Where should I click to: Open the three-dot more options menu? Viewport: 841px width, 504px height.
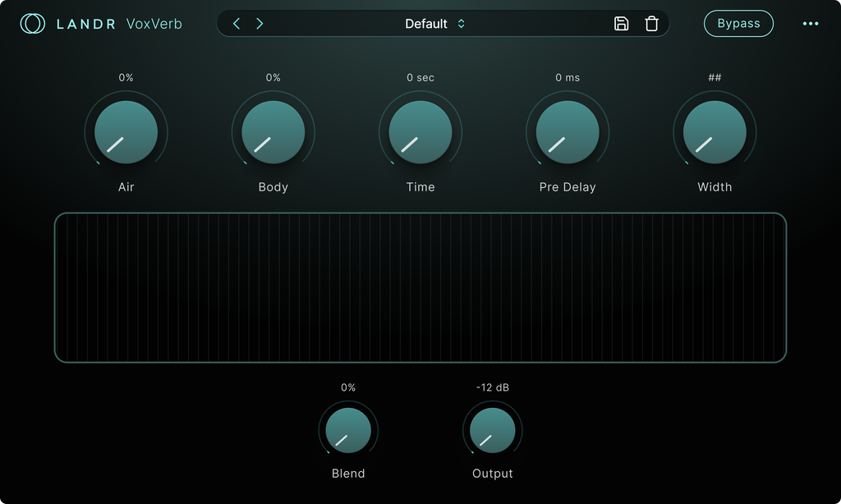tap(811, 24)
